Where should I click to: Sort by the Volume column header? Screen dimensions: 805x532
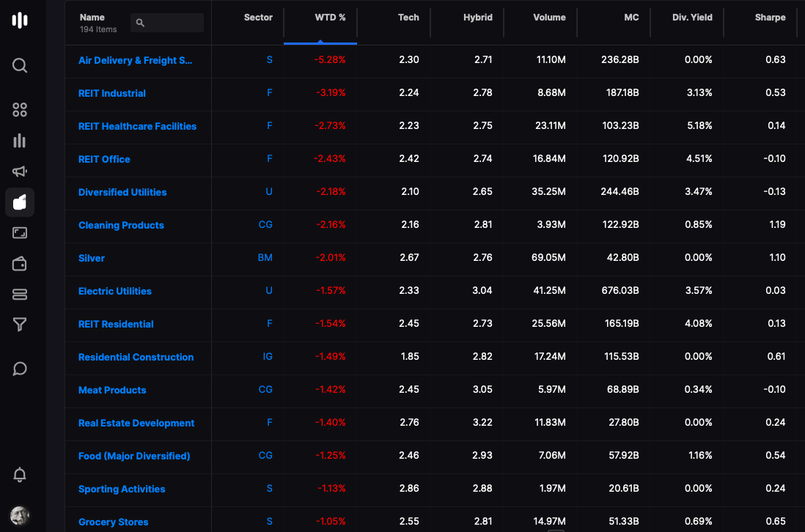pyautogui.click(x=549, y=18)
